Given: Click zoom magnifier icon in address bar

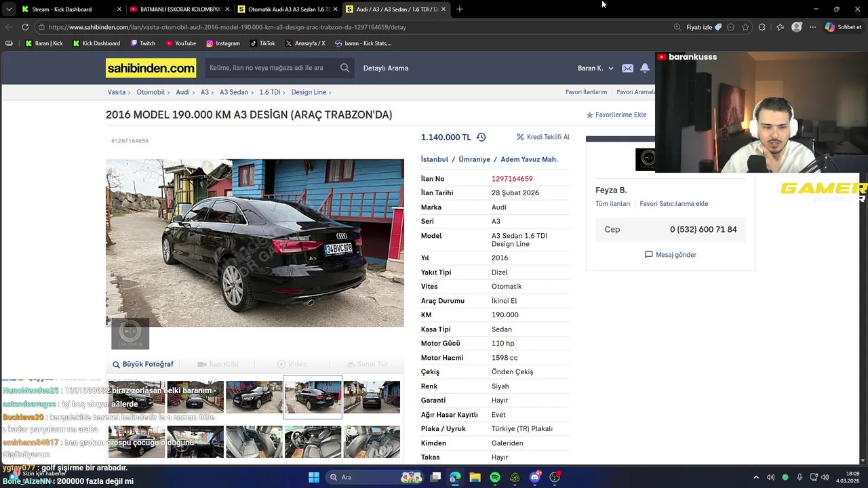Looking at the screenshot, I should pos(677,27).
